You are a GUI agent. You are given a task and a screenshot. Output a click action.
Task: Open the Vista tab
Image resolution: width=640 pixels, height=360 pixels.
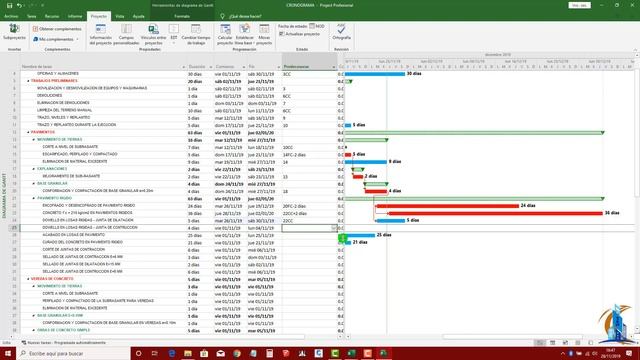[x=120, y=16]
